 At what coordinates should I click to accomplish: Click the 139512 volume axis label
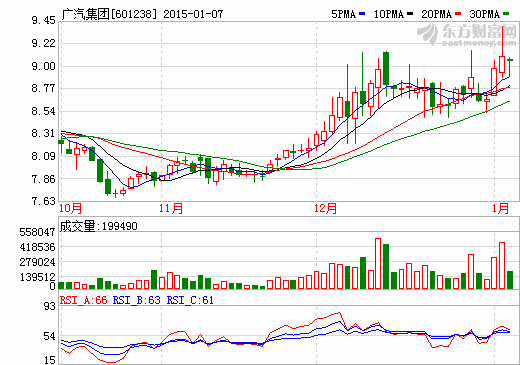pyautogui.click(x=37, y=277)
